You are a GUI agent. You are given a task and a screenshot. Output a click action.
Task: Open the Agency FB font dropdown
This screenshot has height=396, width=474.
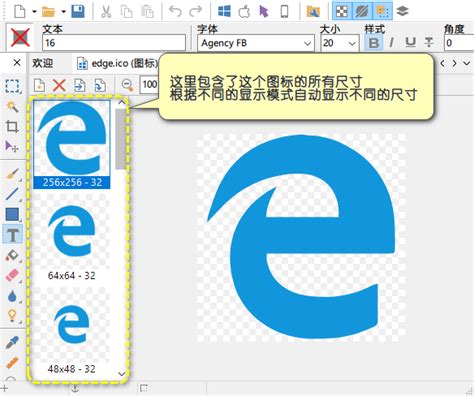[x=307, y=43]
